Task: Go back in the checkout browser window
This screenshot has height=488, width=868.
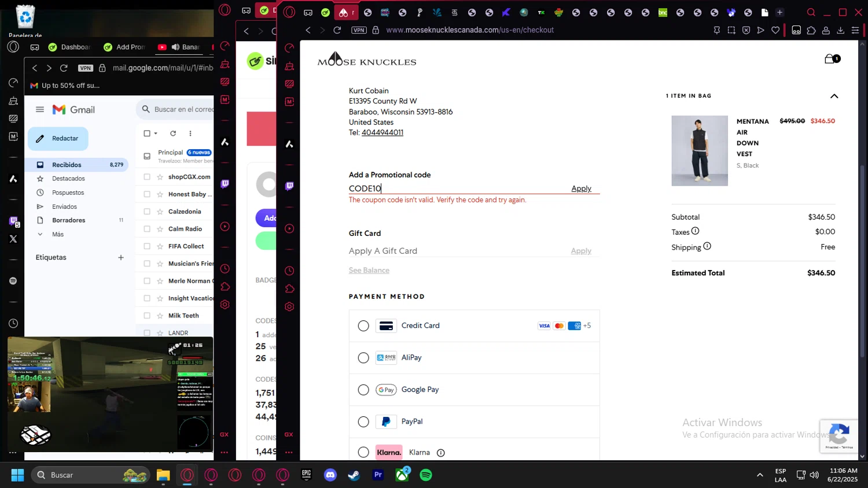Action: click(308, 30)
